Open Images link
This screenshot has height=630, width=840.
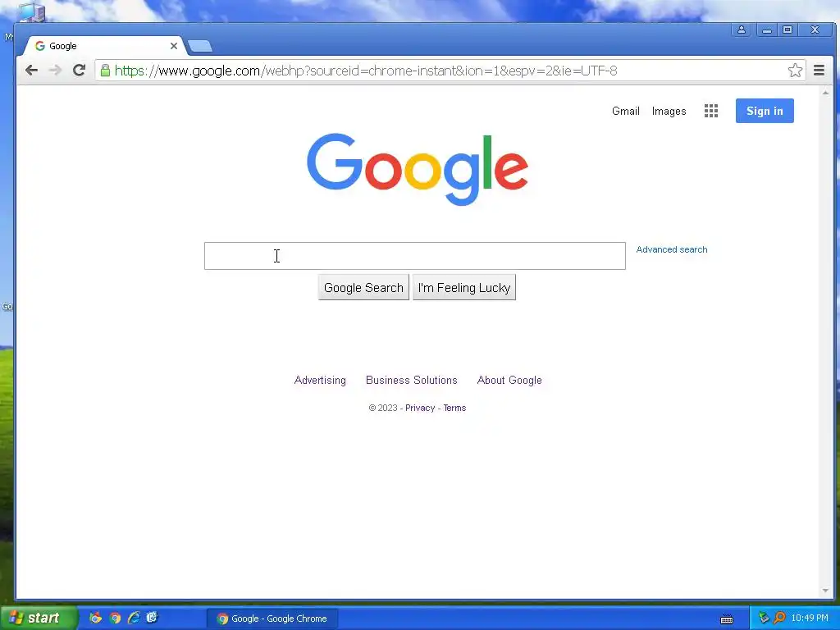point(669,111)
